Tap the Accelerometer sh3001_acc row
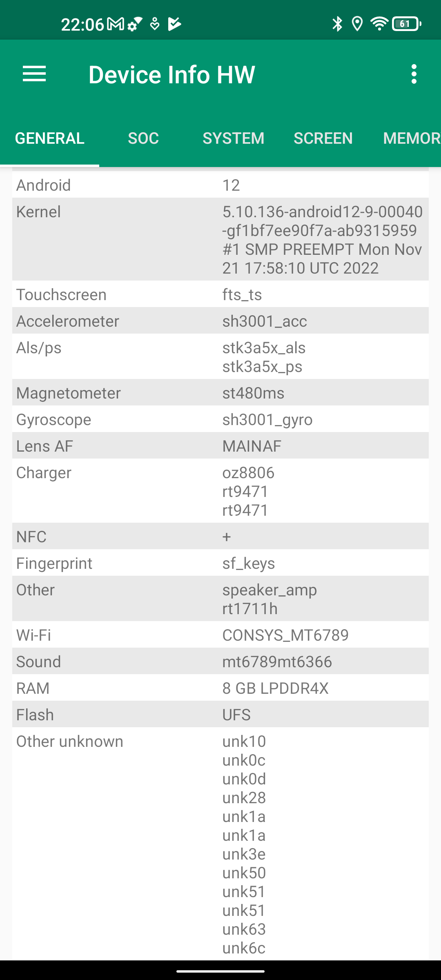The width and height of the screenshot is (441, 980). tap(220, 321)
